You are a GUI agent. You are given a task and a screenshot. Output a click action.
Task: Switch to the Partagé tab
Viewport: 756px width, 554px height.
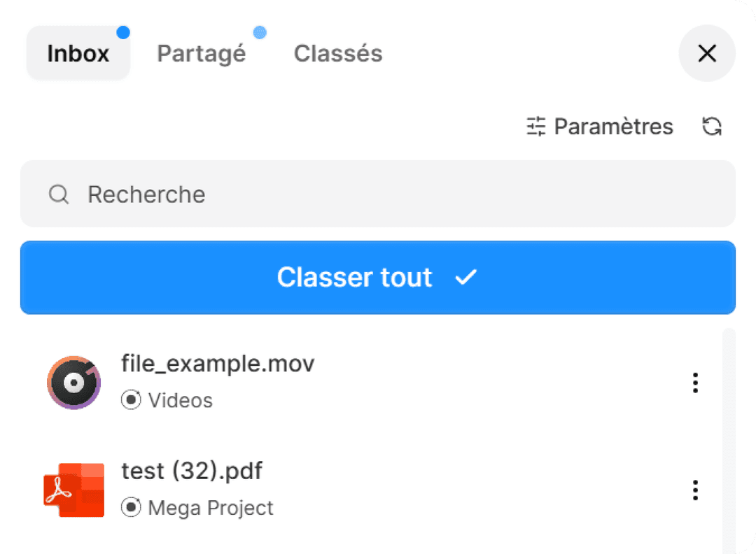click(x=202, y=54)
